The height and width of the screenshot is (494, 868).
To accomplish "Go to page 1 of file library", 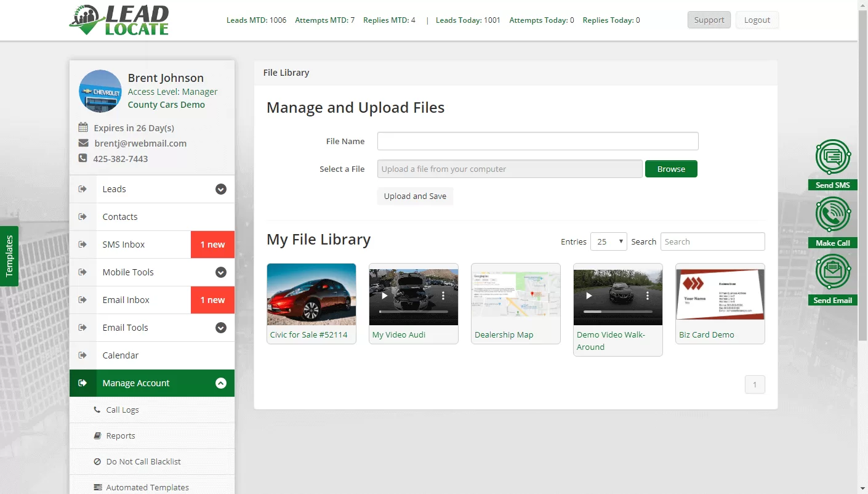I will pyautogui.click(x=755, y=385).
